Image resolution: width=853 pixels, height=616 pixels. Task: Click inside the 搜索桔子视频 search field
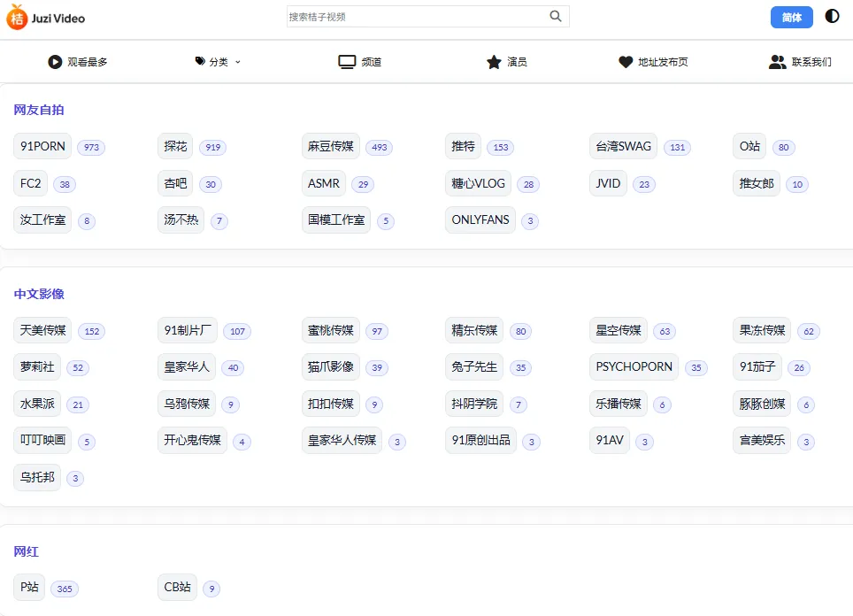(398, 16)
